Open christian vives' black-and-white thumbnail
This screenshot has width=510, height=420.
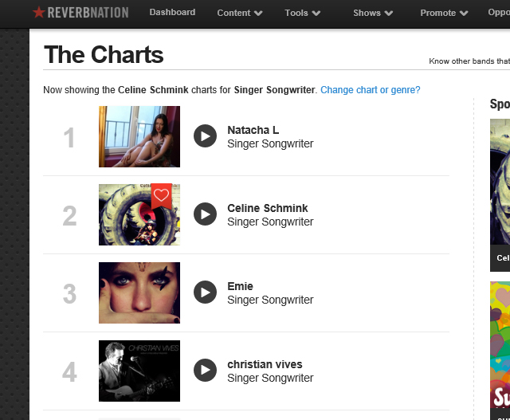[139, 371]
